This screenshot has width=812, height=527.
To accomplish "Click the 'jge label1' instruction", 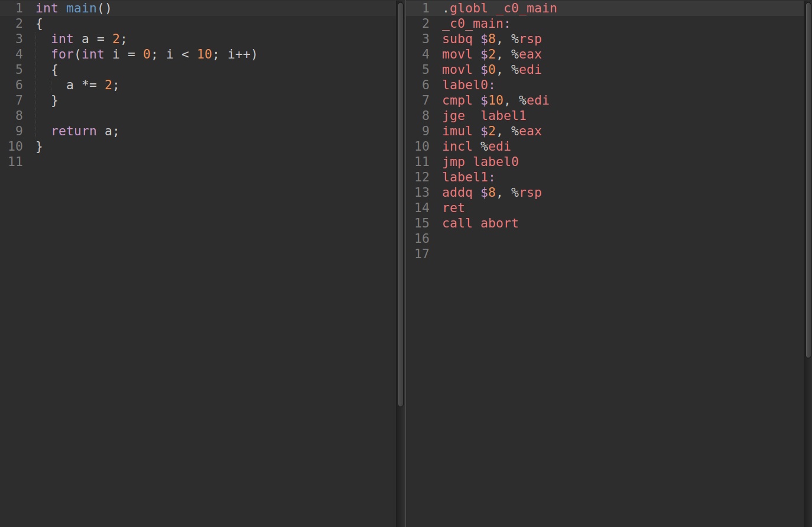I will coord(484,116).
